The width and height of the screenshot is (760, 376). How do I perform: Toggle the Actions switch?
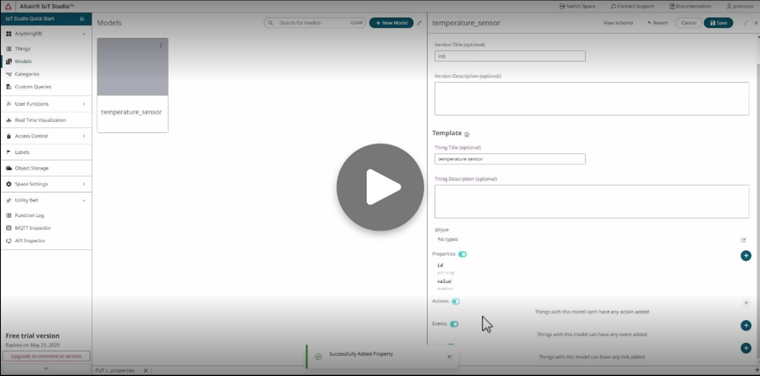coord(456,301)
